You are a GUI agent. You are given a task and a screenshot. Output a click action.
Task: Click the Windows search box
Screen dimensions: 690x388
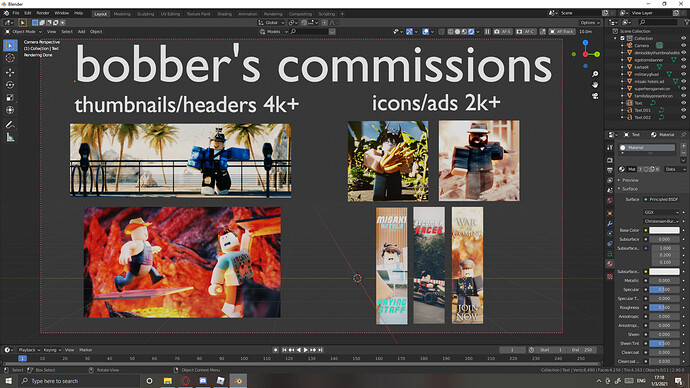click(x=79, y=381)
